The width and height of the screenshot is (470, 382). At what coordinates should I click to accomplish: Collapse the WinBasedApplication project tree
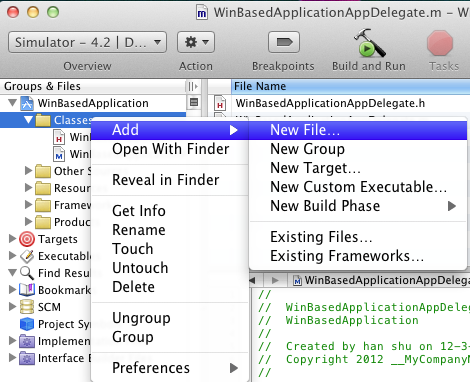click(x=12, y=103)
